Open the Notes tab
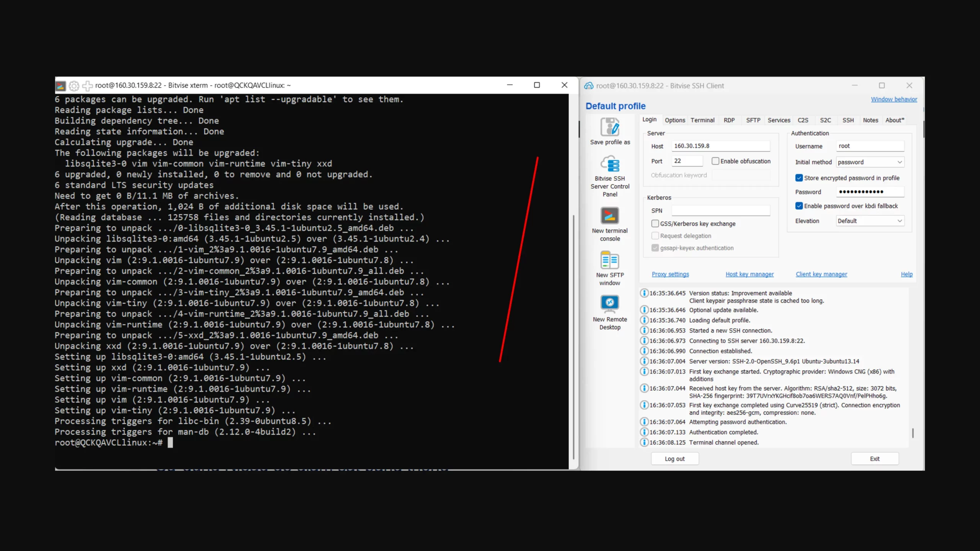980x551 pixels. tap(871, 120)
